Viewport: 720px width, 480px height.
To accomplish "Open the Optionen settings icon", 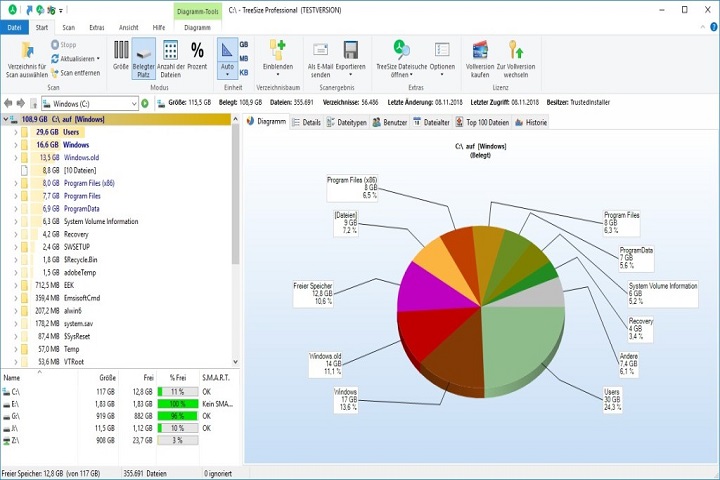I will point(442,50).
